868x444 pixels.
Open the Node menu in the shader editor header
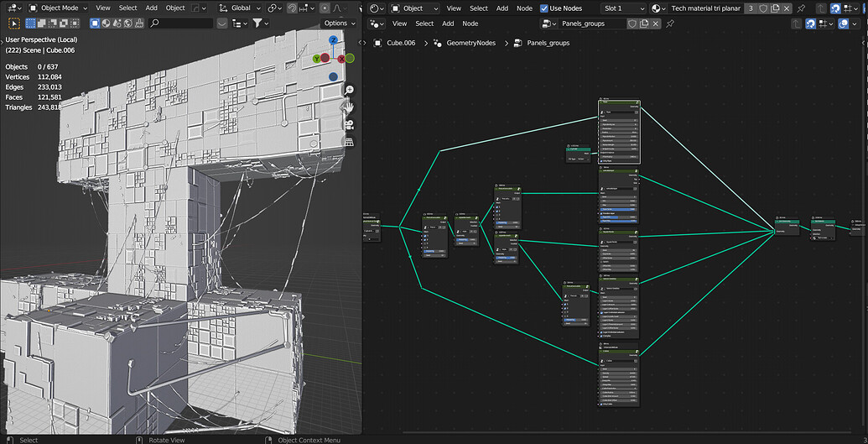point(524,8)
